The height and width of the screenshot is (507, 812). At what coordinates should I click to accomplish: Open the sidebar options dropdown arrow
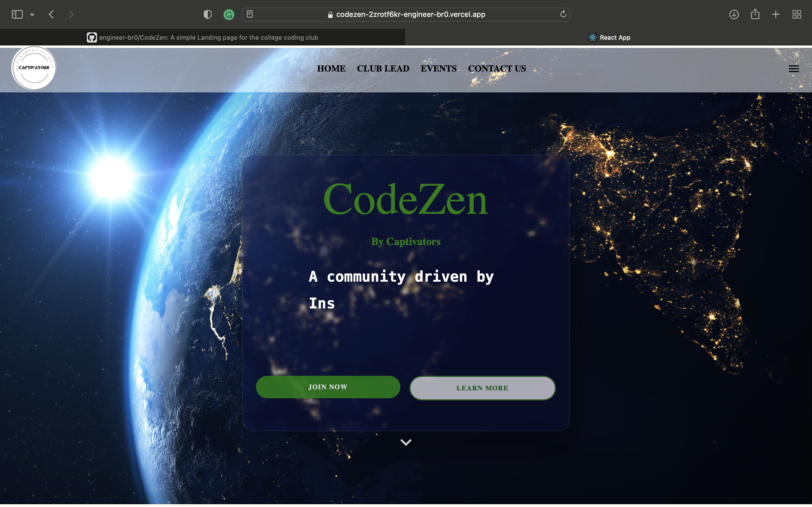pyautogui.click(x=32, y=14)
